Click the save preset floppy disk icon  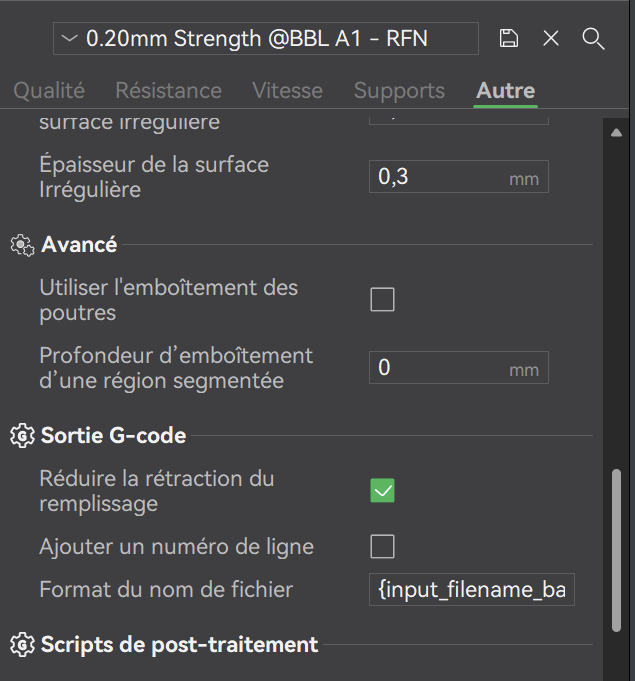pyautogui.click(x=509, y=39)
